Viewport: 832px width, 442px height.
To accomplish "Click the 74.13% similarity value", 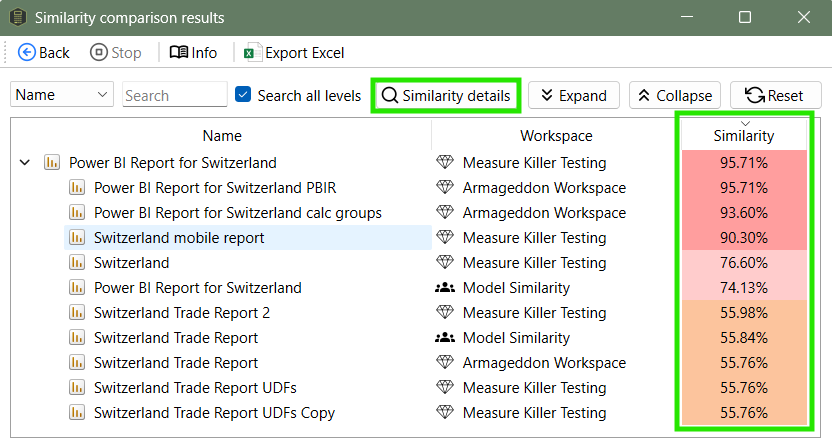I will pos(744,288).
